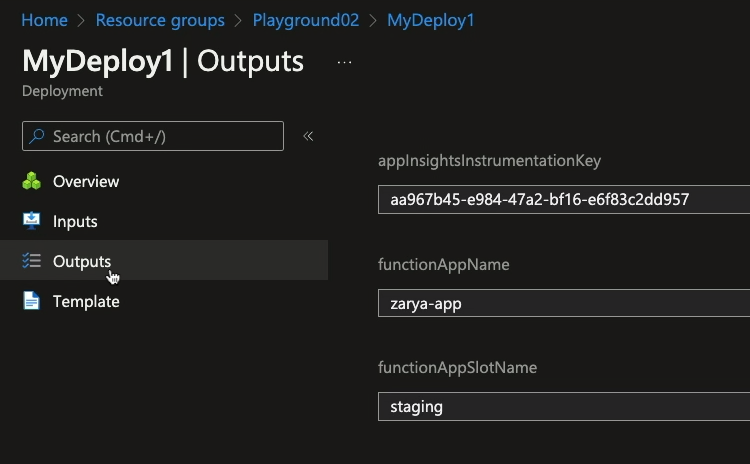Click the functionAppName label
750x464 pixels.
point(443,265)
